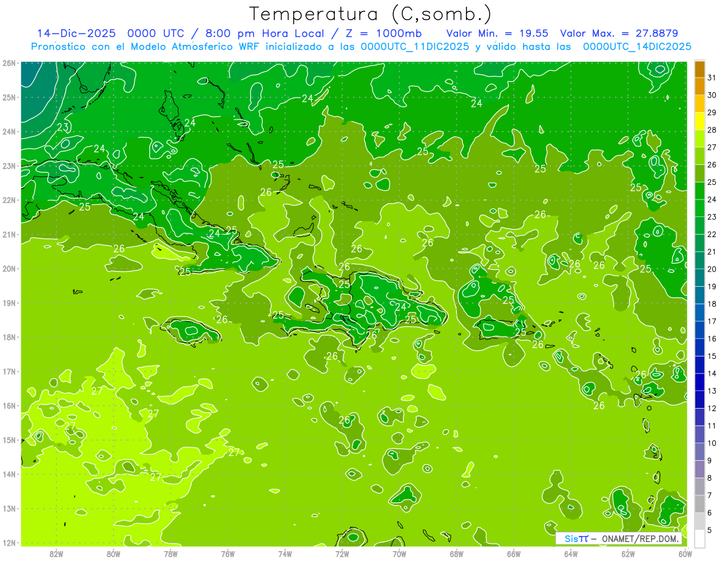Screen dimensions: 728x562
Task: Click the color legend label 15
Action: tap(712, 356)
